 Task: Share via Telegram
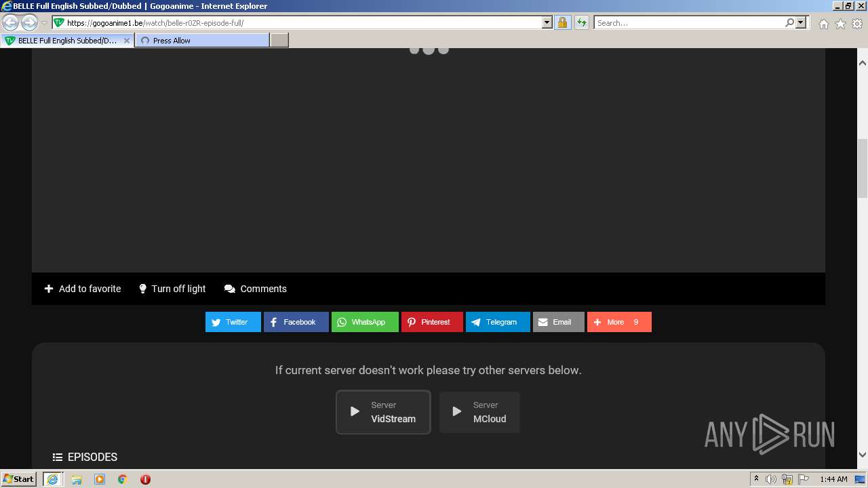tap(498, 322)
